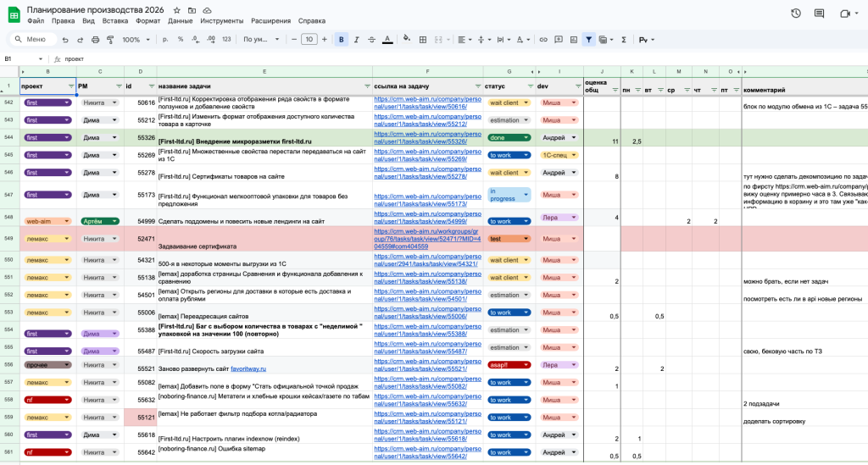Open the Ру input tools dropdown
The width and height of the screenshot is (868, 465).
coord(647,40)
